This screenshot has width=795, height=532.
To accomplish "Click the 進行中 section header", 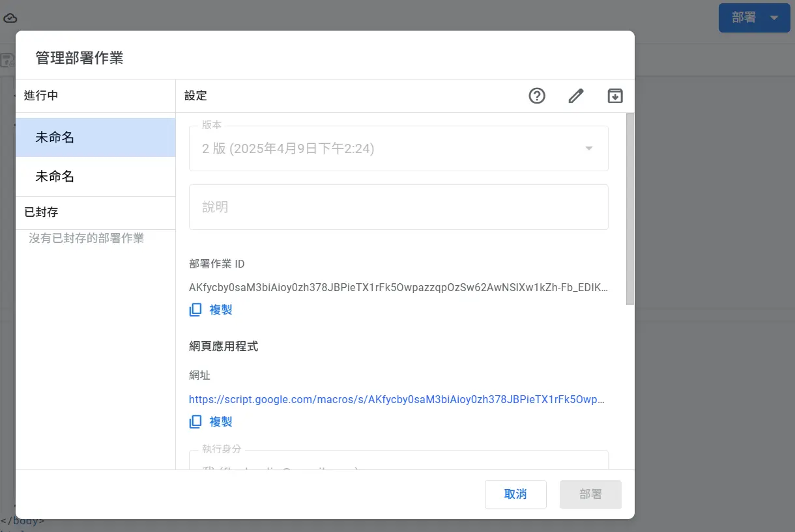I will click(x=41, y=96).
